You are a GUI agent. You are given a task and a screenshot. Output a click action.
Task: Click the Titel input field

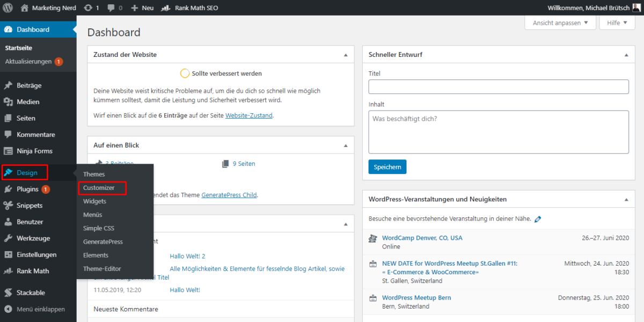(499, 87)
